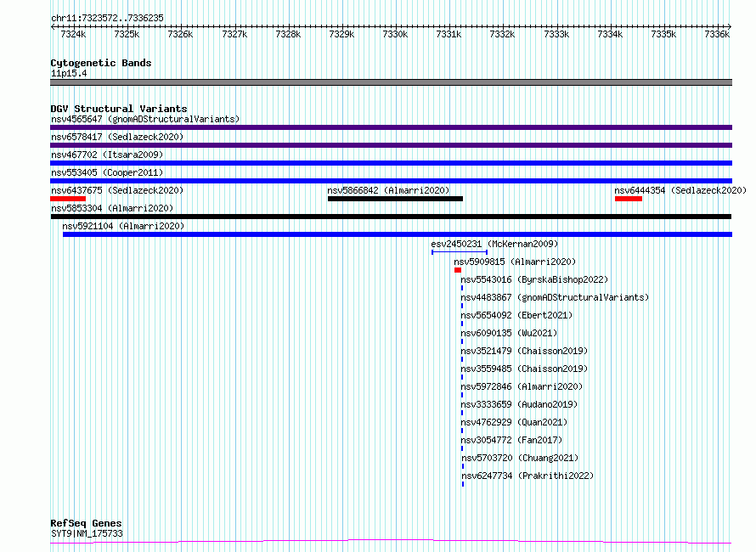Click the RefSeq Genes track title

tap(86, 524)
